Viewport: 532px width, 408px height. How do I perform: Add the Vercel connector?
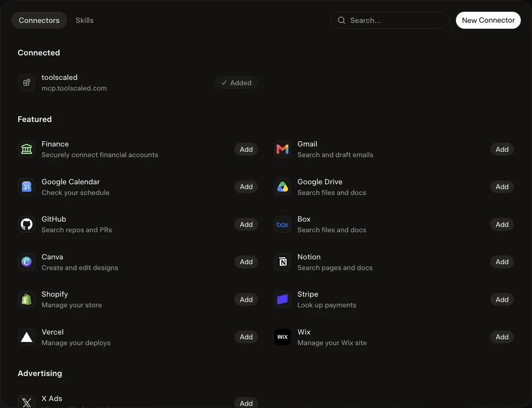pyautogui.click(x=246, y=337)
